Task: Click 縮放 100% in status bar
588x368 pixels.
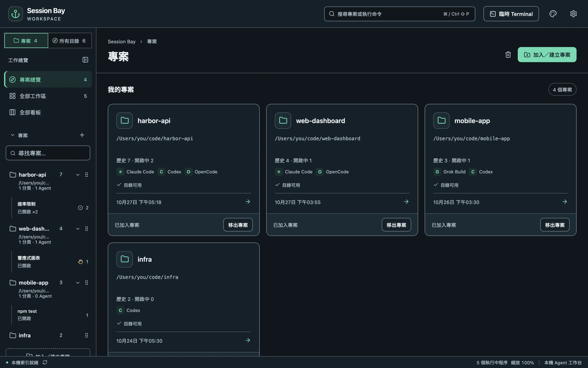Action: click(x=522, y=363)
